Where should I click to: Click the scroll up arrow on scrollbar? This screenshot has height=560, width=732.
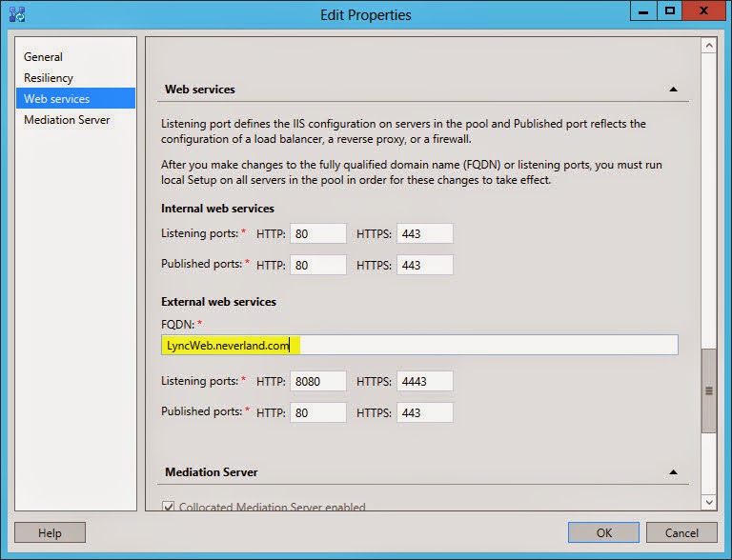click(x=708, y=46)
